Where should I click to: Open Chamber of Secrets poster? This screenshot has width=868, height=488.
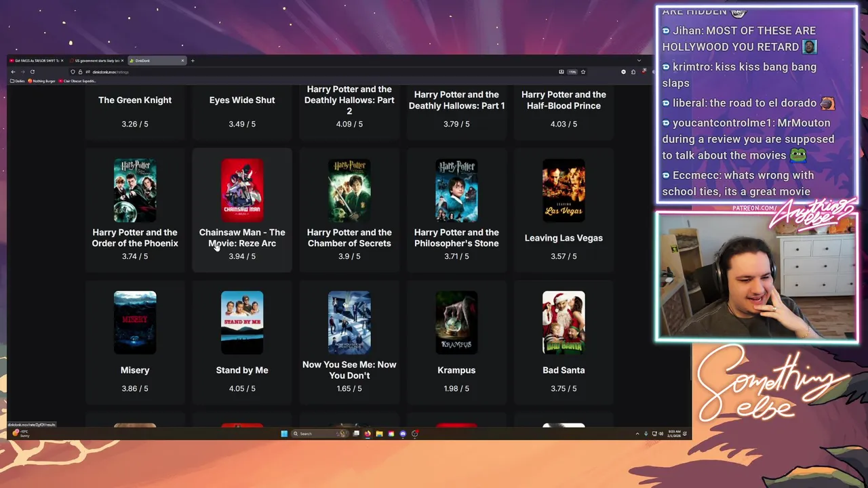pos(349,190)
